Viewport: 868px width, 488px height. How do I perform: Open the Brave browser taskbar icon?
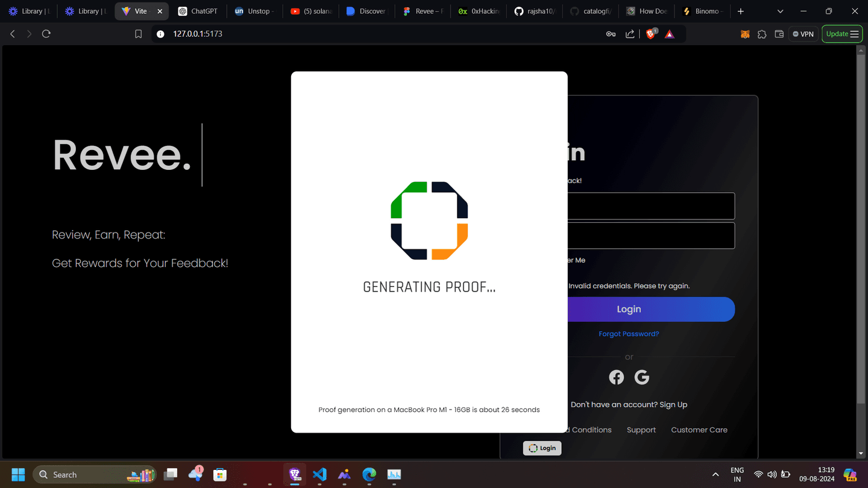click(x=295, y=475)
